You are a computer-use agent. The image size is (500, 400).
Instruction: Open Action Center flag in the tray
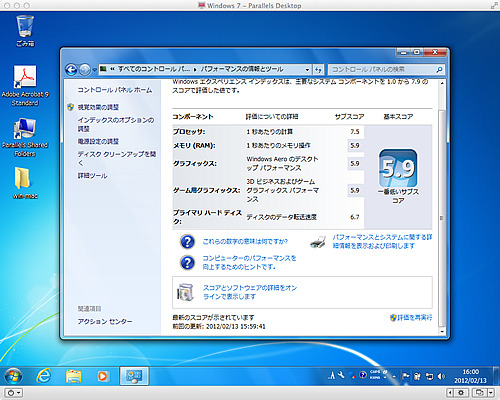coord(405,376)
